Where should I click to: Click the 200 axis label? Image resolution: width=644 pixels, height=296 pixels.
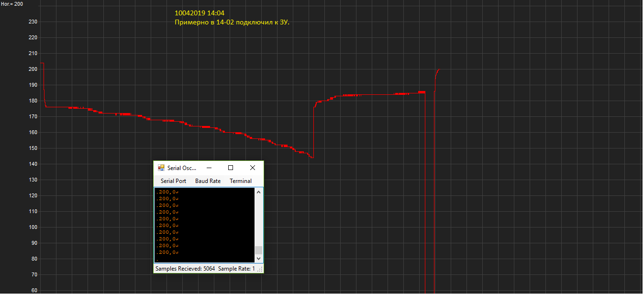pos(33,69)
